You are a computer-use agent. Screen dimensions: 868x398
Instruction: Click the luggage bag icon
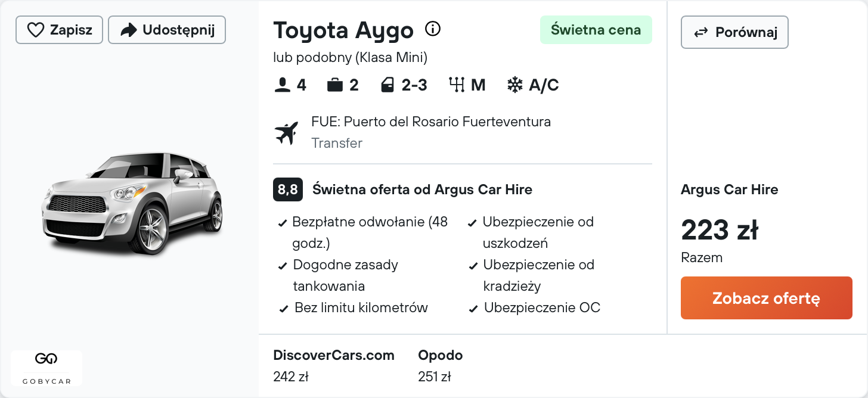(335, 85)
